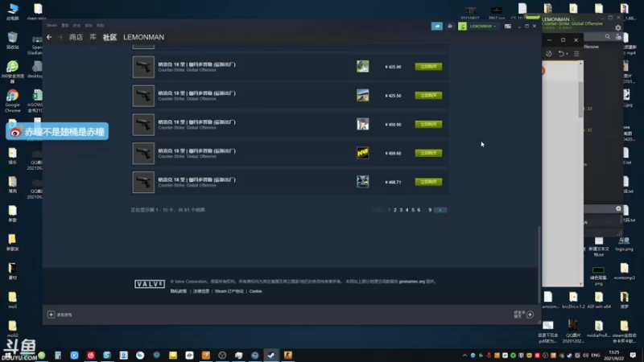The height and width of the screenshot is (362, 644).
Task: Buy the ¥450.00 pistol listing
Action: pos(428,124)
